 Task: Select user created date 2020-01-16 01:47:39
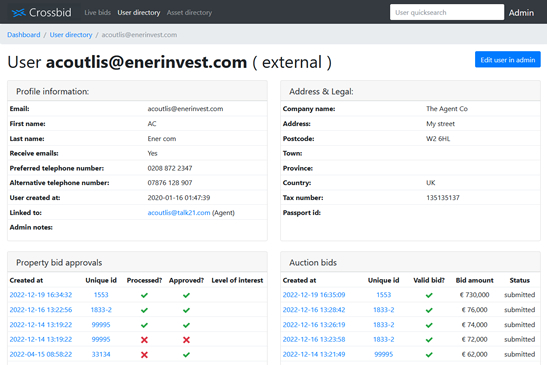179,198
